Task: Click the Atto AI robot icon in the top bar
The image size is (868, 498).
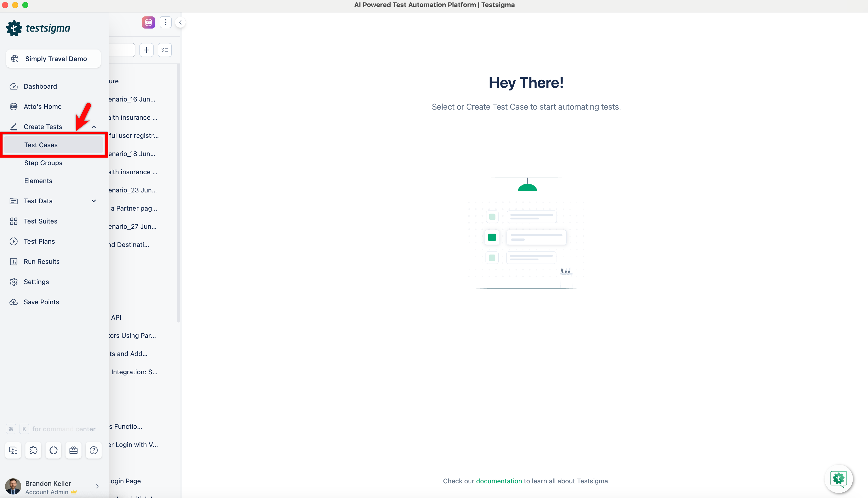Action: (148, 22)
